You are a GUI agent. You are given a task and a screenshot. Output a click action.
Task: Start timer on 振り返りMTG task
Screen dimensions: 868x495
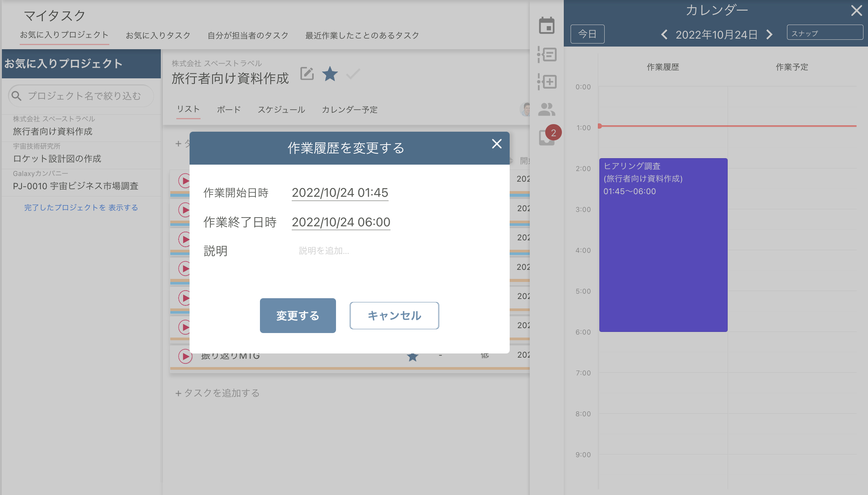pyautogui.click(x=185, y=356)
